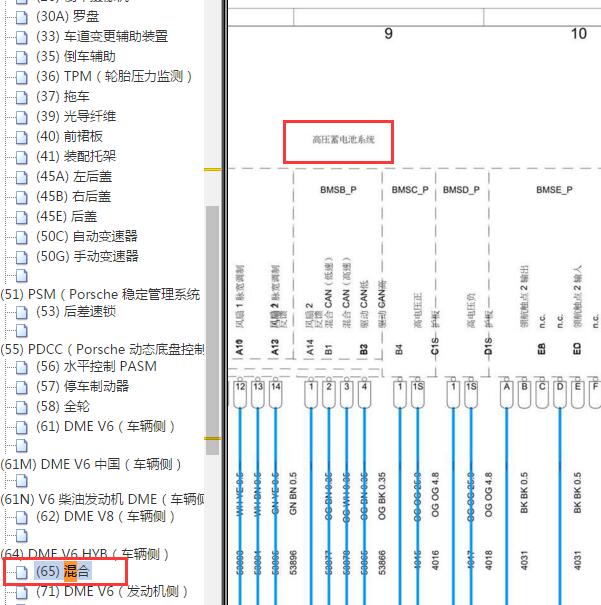Select (50C) 自动变速器 item
This screenshot has height=605, width=601.
[x=87, y=237]
